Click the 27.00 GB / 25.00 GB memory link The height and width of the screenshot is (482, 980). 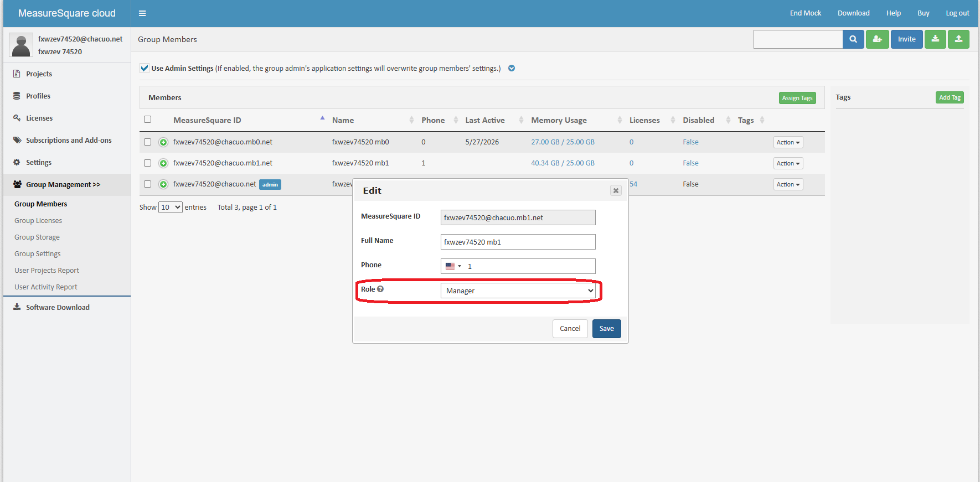563,142
